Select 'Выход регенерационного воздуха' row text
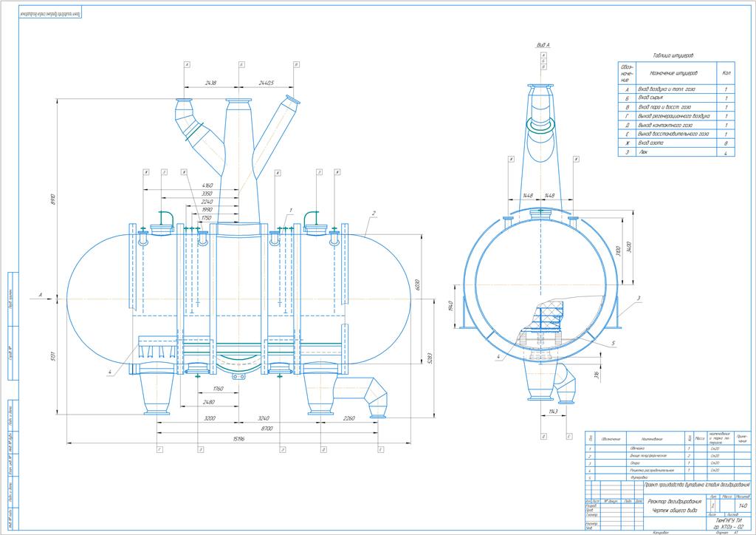Viewport: 756px width, 535px height. pos(673,116)
